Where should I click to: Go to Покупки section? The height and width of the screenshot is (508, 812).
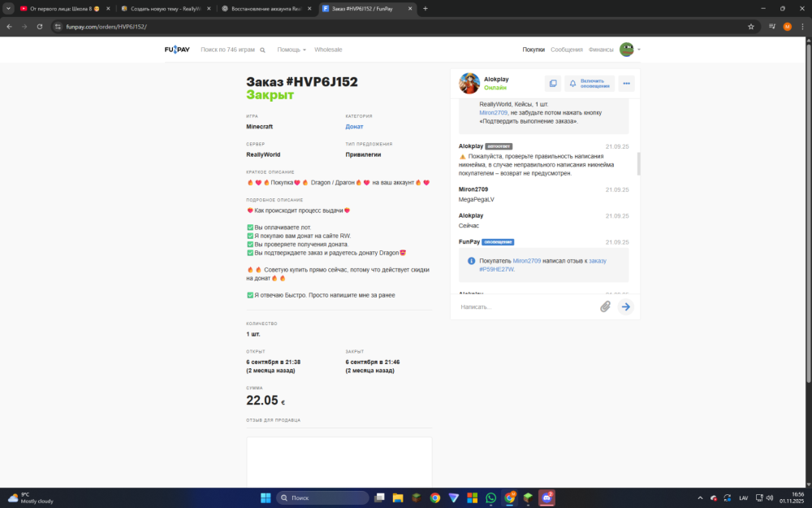(x=533, y=50)
